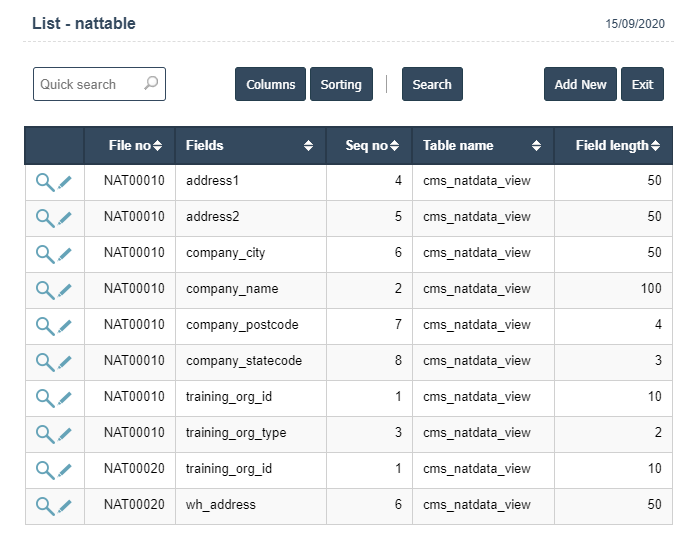Sort the table by File no column
Screen dimensions: 695x537
click(x=129, y=145)
